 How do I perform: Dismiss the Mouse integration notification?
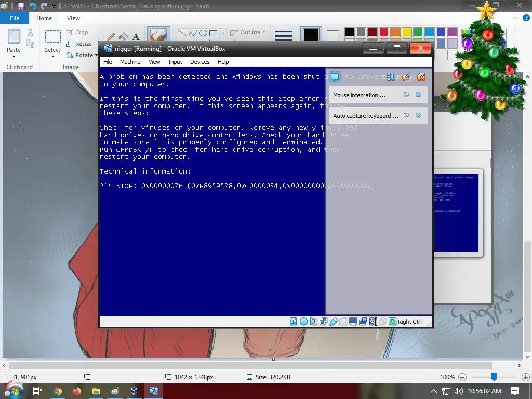click(418, 95)
